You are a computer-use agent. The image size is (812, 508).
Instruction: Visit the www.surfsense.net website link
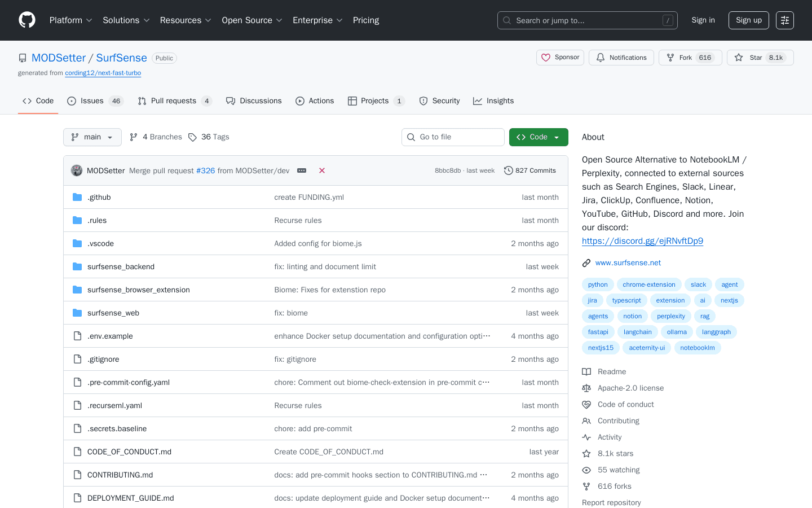coord(628,262)
